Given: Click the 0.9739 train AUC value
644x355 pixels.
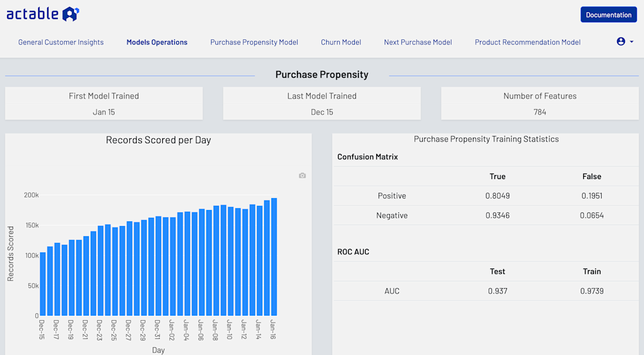Looking at the screenshot, I should [x=592, y=291].
